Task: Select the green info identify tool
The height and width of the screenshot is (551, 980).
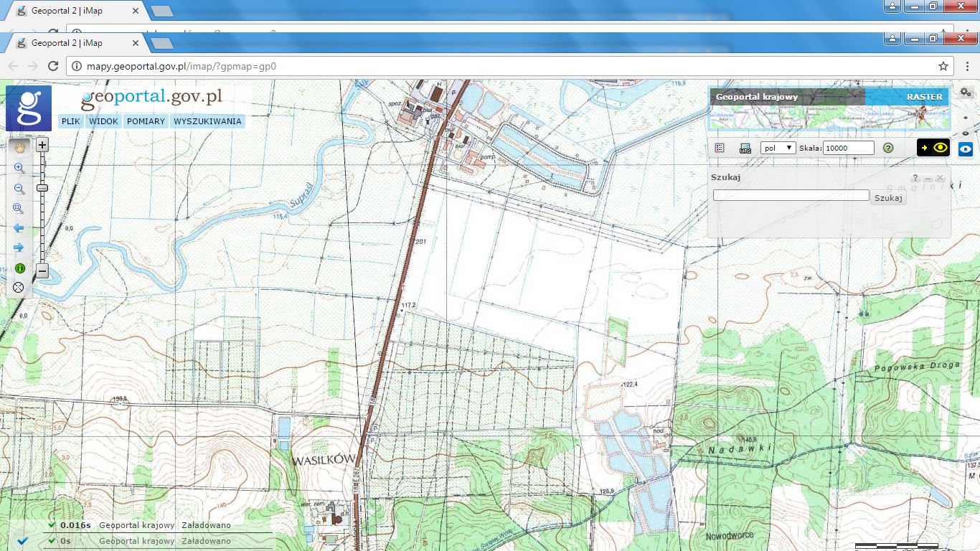Action: (x=19, y=268)
